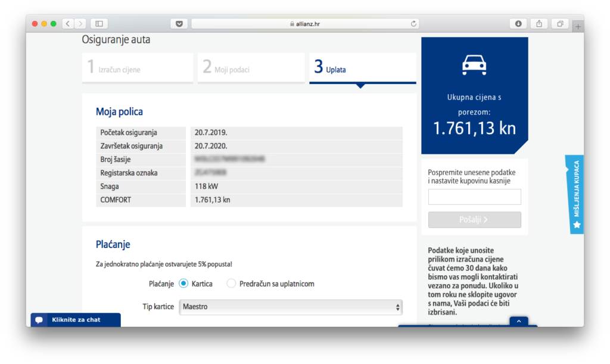Click the Safari forward arrow button
610x364 pixels.
click(x=80, y=24)
